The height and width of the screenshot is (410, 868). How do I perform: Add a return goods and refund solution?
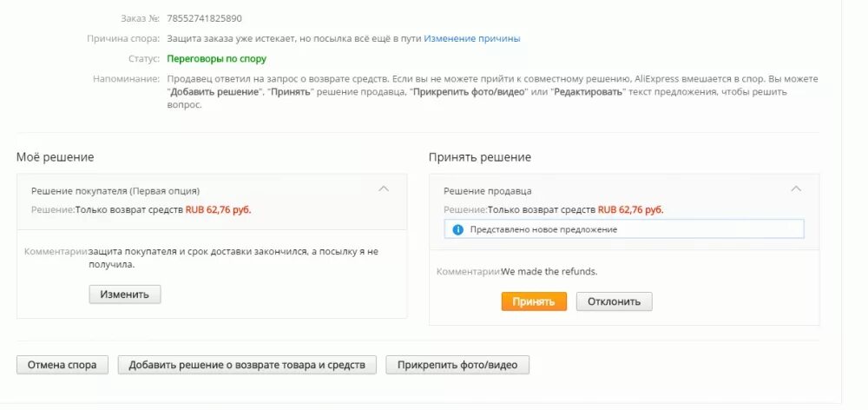click(x=247, y=365)
